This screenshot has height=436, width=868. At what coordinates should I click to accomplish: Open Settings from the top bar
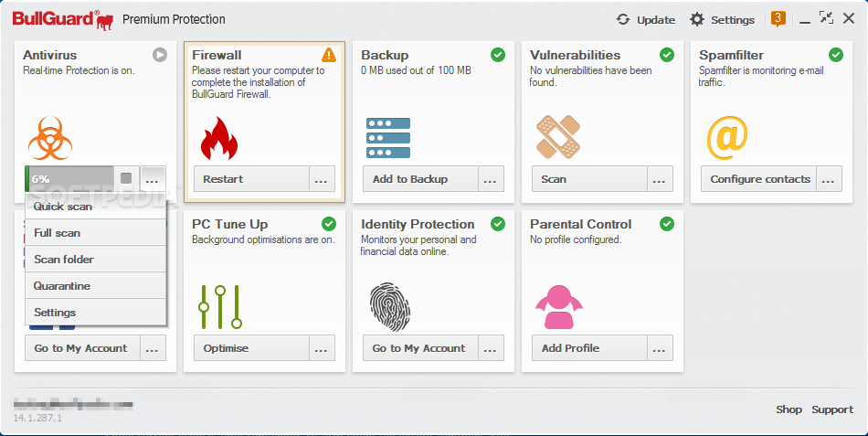(x=722, y=20)
